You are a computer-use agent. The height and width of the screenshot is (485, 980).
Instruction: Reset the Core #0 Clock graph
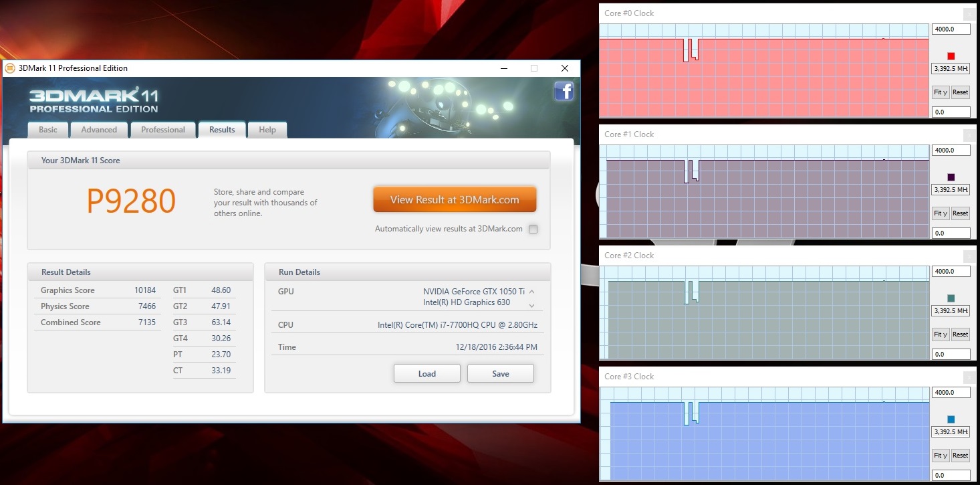point(960,92)
